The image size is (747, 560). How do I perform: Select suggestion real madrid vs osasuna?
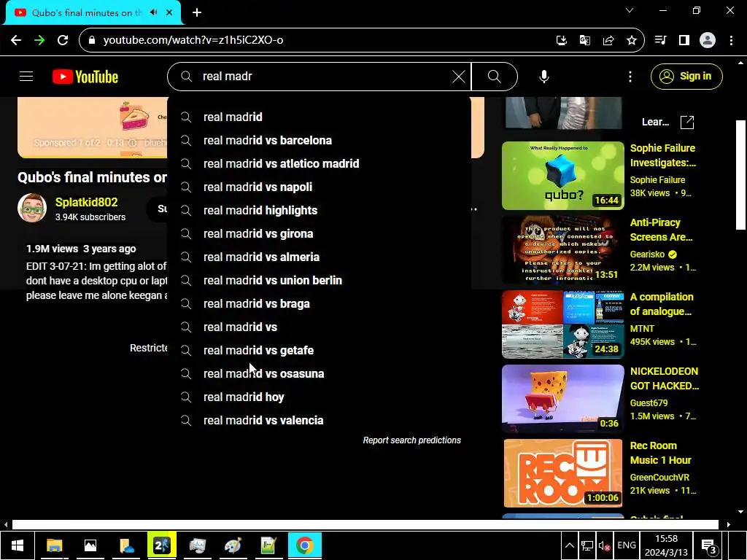[x=319, y=373]
